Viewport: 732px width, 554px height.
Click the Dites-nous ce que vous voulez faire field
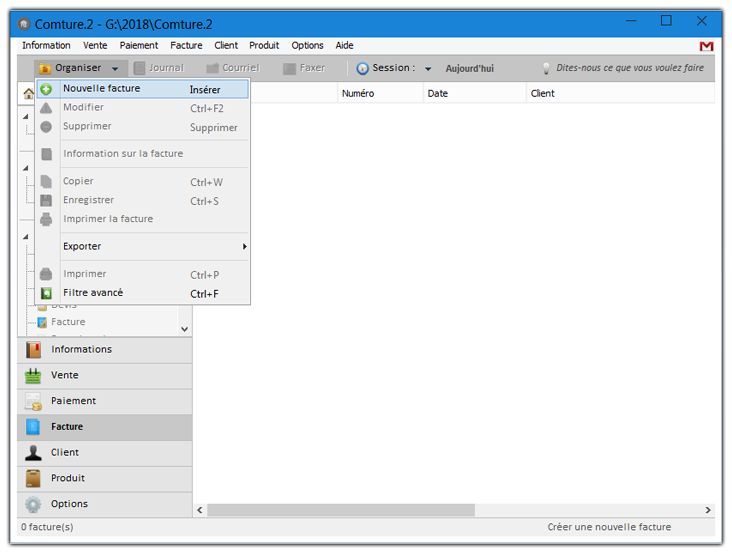(629, 68)
